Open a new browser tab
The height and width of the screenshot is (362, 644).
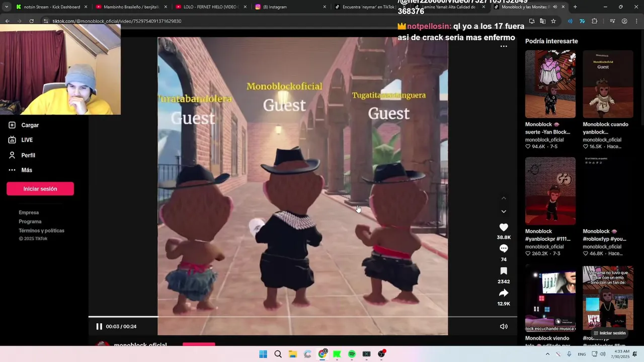pos(575,7)
